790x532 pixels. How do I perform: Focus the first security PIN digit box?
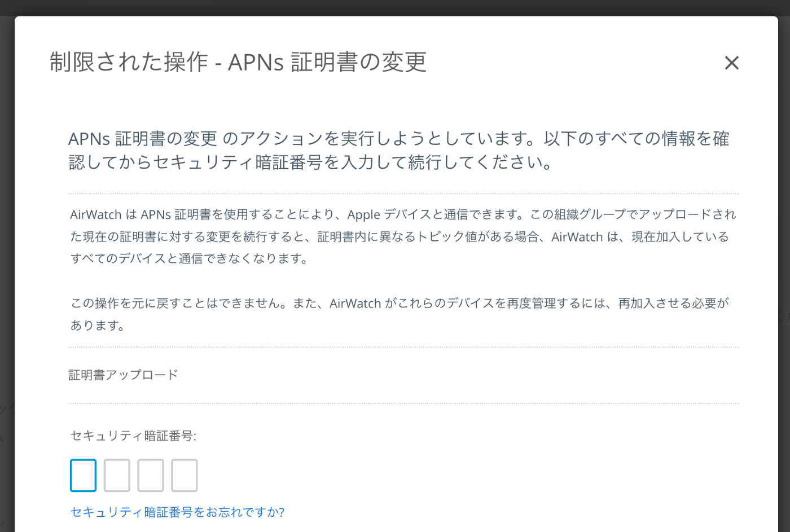click(x=83, y=475)
